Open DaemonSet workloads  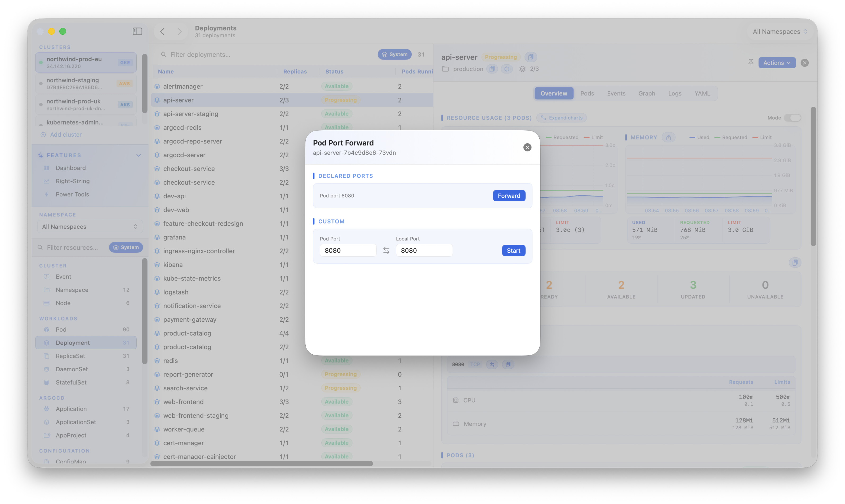tap(86, 369)
